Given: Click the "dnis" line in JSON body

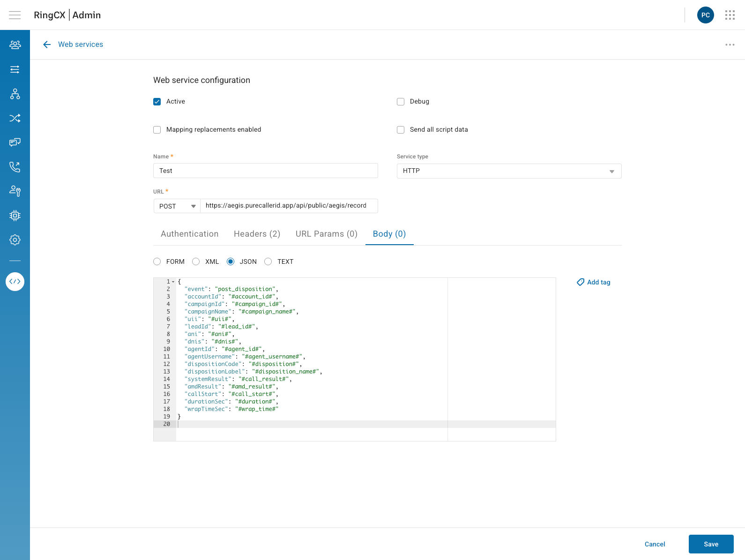Looking at the screenshot, I should [x=213, y=342].
